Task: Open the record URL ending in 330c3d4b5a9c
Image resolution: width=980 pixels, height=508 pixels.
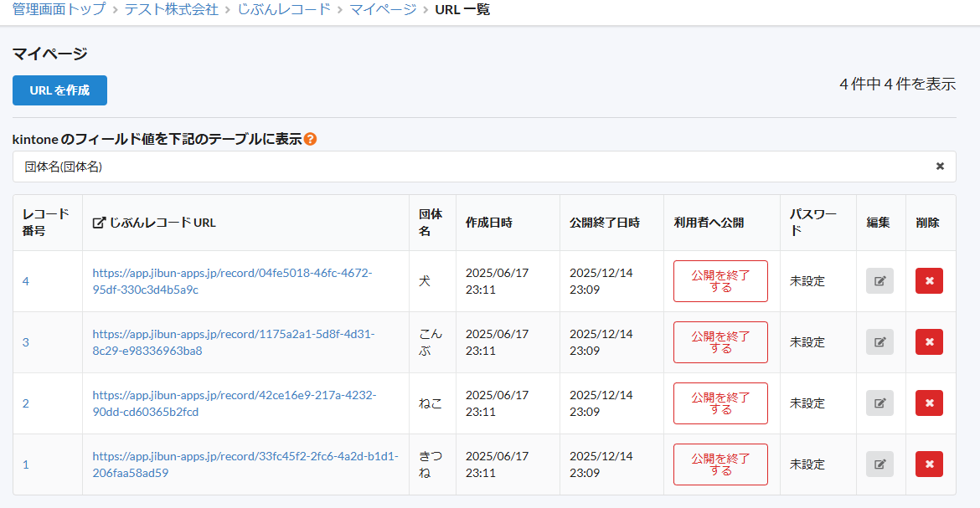Action: 233,281
